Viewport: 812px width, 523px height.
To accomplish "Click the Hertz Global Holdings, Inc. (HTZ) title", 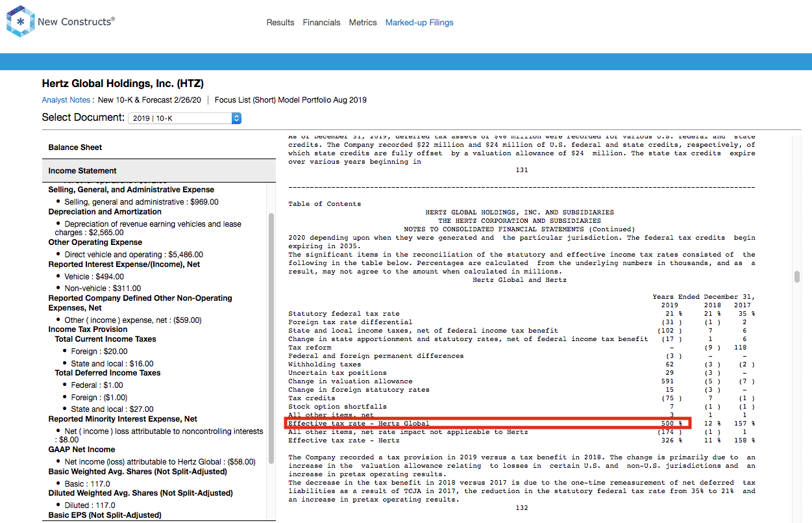I will point(123,84).
